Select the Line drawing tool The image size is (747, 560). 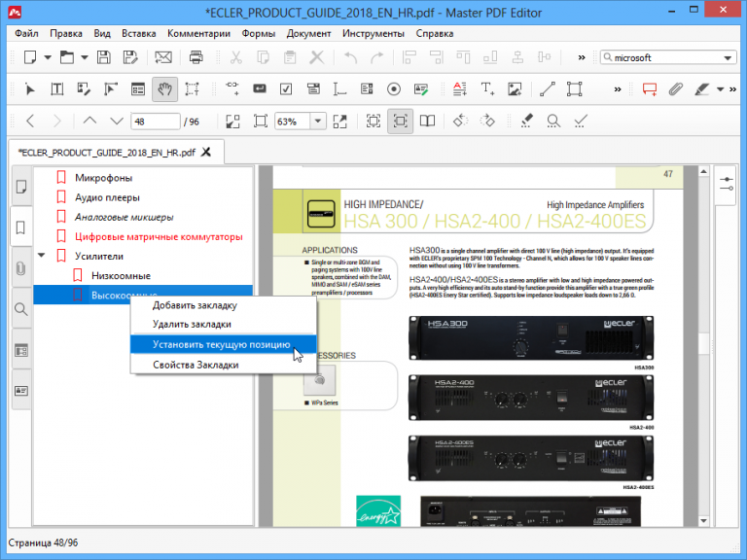click(547, 89)
